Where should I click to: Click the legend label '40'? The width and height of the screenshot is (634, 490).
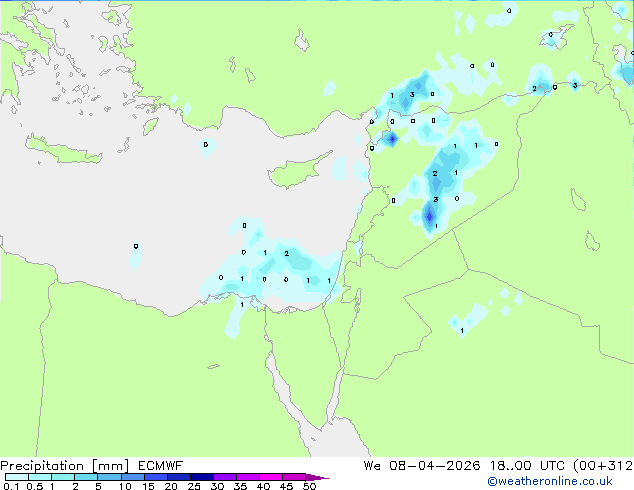(263, 486)
